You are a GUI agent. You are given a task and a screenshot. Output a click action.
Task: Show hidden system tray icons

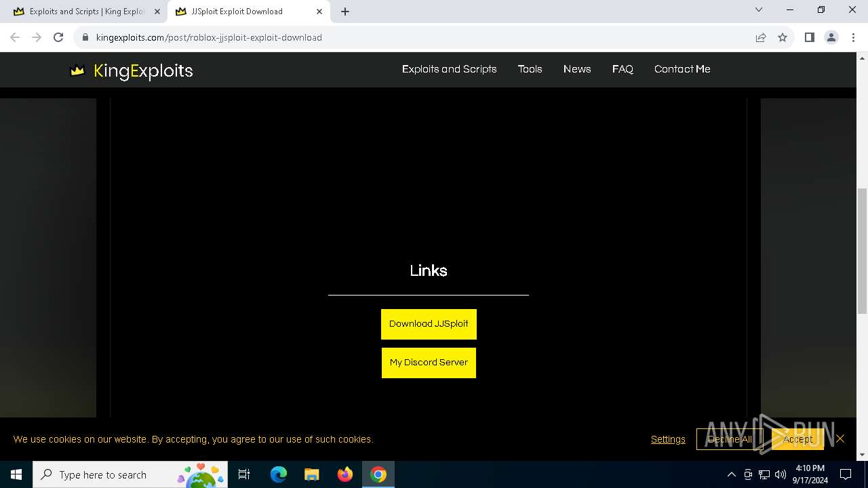(731, 474)
